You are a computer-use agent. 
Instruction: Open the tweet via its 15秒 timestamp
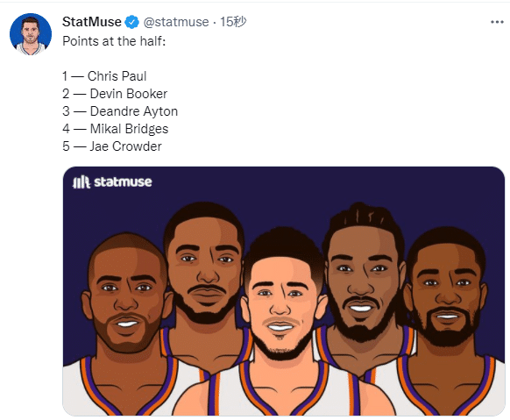(233, 22)
